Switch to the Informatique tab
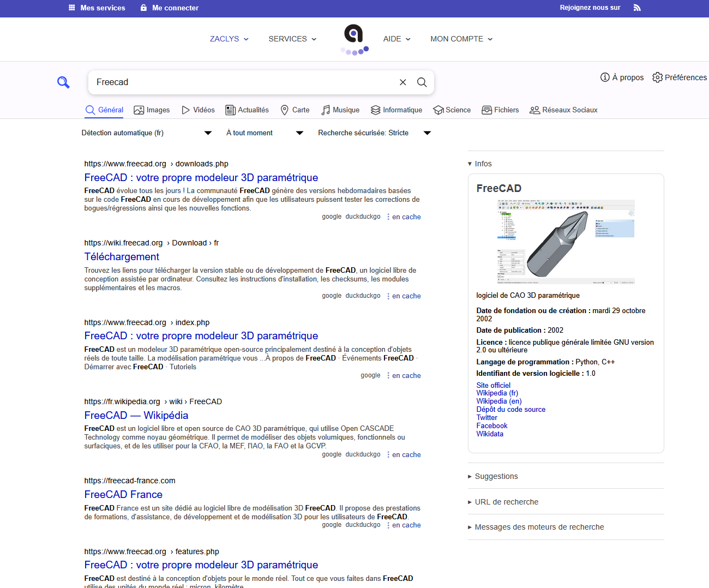 [396, 110]
